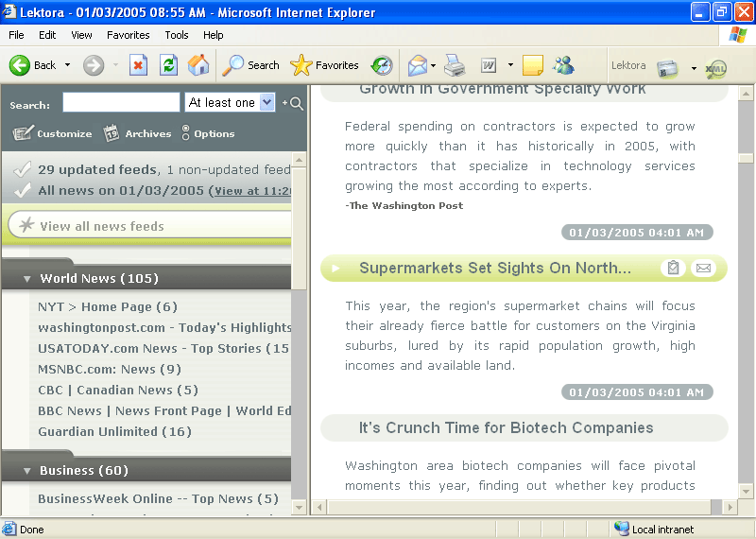Click the feed list scroll up arrow

pos(299,160)
